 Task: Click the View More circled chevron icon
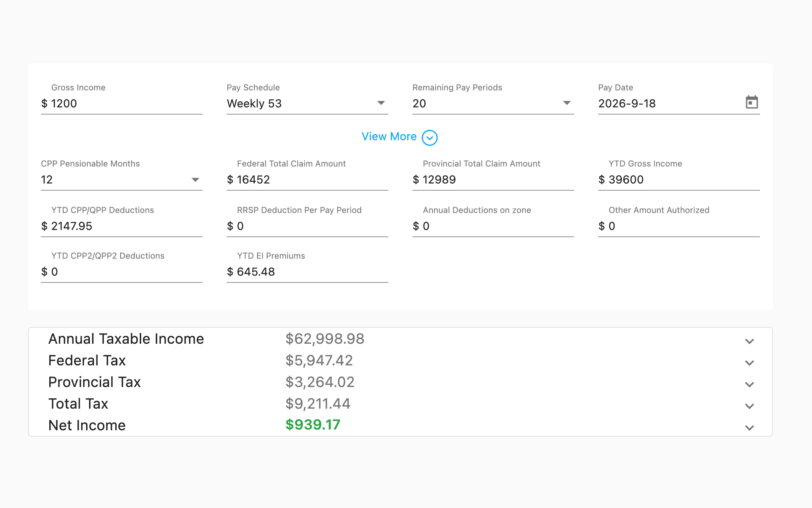click(x=430, y=137)
